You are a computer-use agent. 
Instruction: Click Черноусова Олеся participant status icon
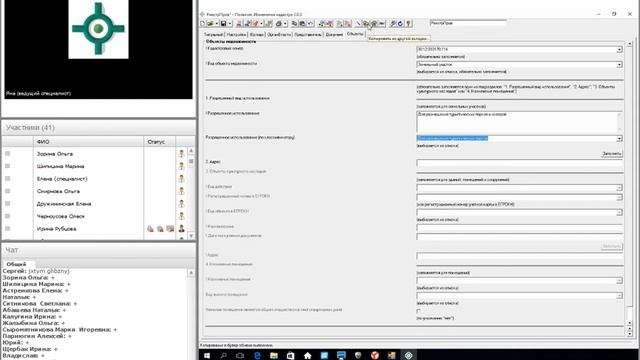[x=181, y=216]
